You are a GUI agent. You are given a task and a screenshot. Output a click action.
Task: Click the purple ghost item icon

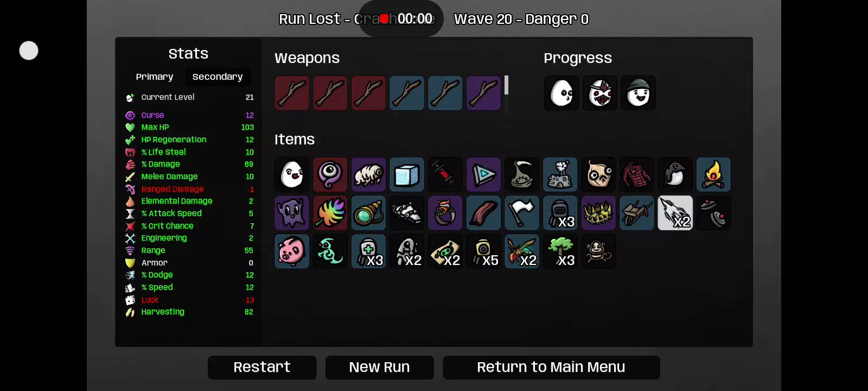click(x=292, y=213)
